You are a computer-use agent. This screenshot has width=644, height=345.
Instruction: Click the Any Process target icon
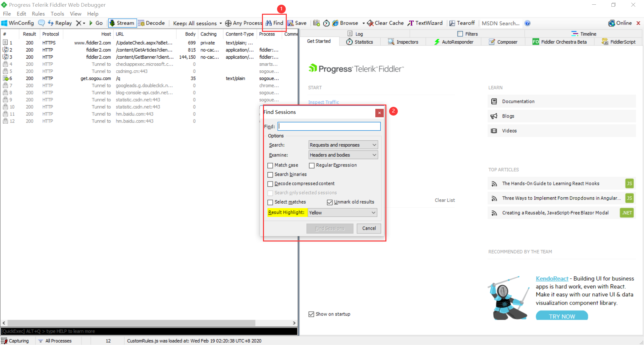pyautogui.click(x=228, y=23)
